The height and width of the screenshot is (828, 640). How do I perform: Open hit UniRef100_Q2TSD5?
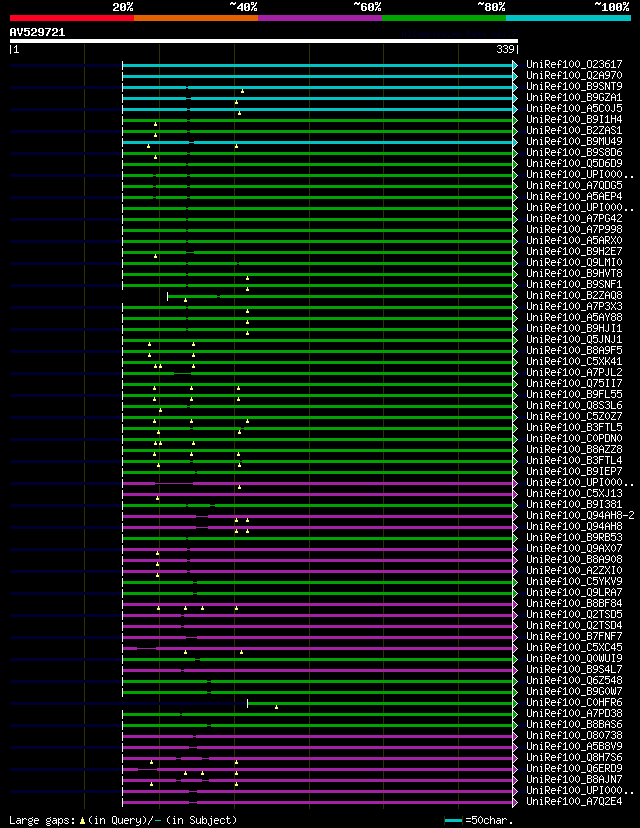point(575,614)
